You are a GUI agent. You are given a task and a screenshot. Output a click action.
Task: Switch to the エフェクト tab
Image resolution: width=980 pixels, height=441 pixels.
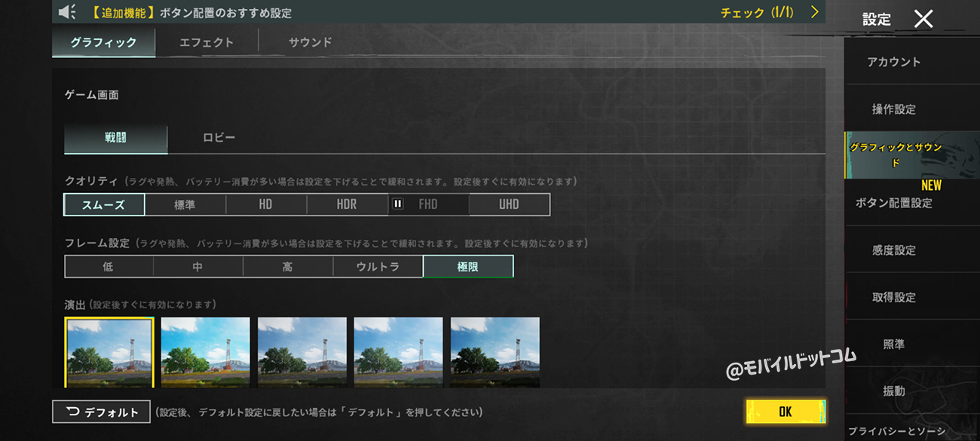(x=207, y=43)
